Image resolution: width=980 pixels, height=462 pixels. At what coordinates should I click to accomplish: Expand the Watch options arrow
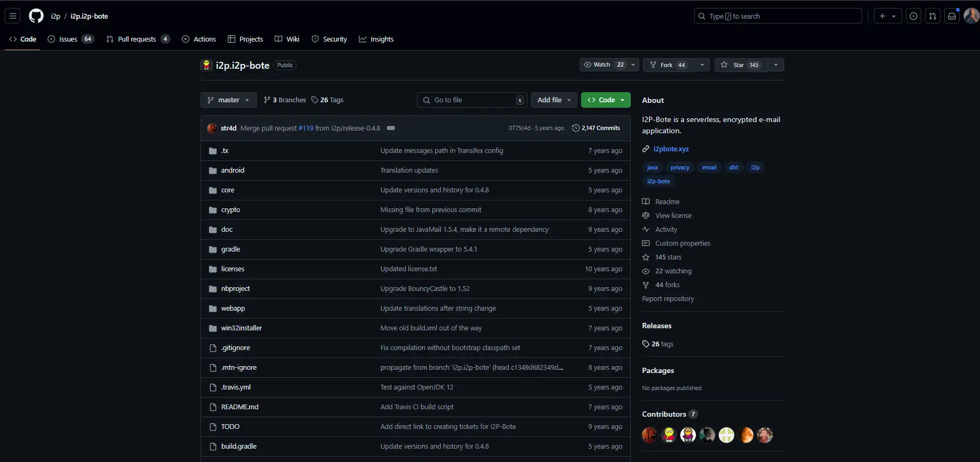click(x=633, y=65)
